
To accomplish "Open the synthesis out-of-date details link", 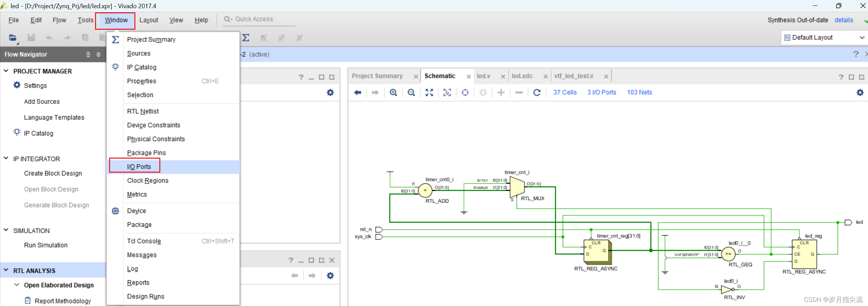I will (844, 20).
